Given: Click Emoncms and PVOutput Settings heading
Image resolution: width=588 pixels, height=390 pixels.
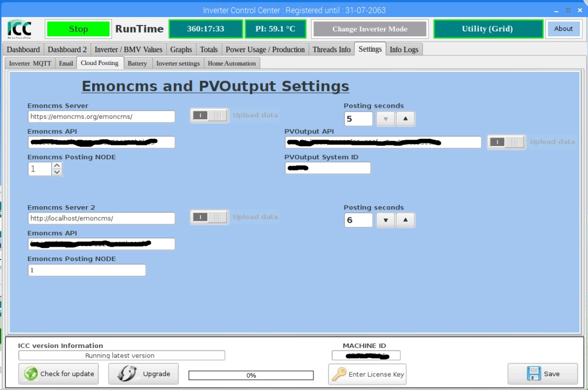Looking at the screenshot, I should pyautogui.click(x=215, y=86).
